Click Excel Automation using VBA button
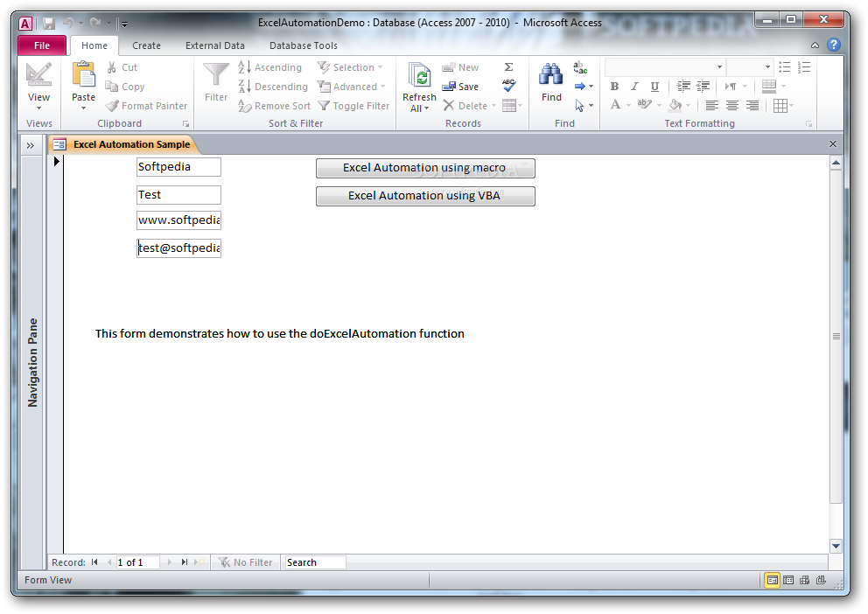 click(x=425, y=196)
